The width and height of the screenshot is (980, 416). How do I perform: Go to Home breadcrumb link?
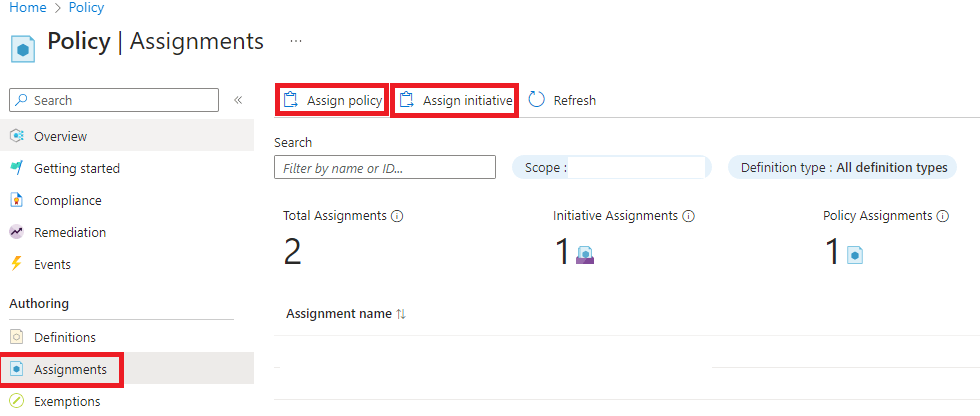click(x=27, y=8)
